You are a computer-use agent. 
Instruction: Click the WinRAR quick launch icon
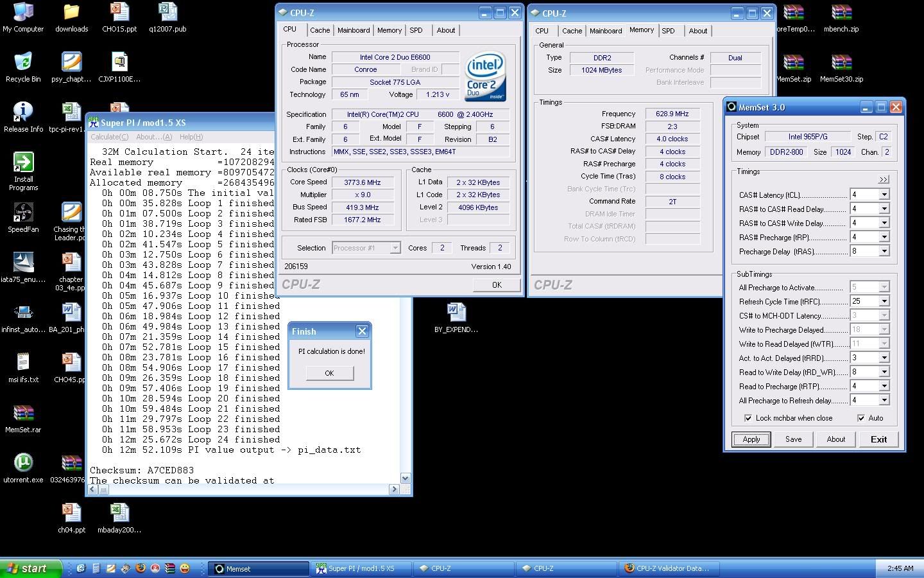[170, 568]
